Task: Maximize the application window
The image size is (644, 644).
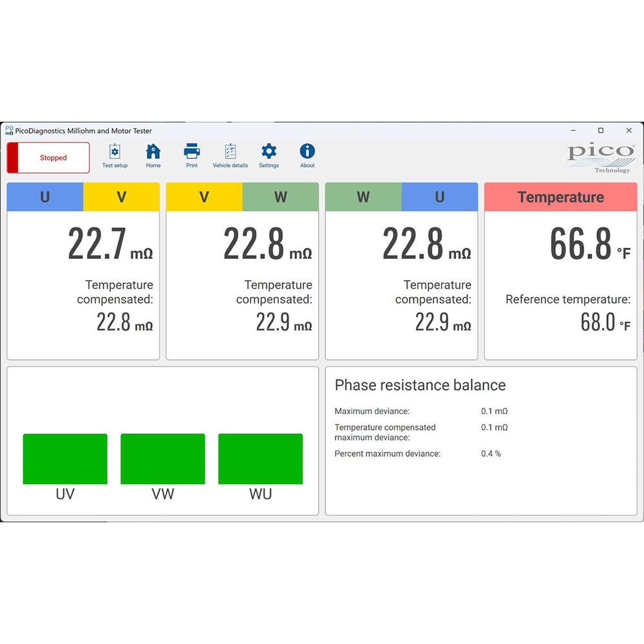Action: [600, 131]
